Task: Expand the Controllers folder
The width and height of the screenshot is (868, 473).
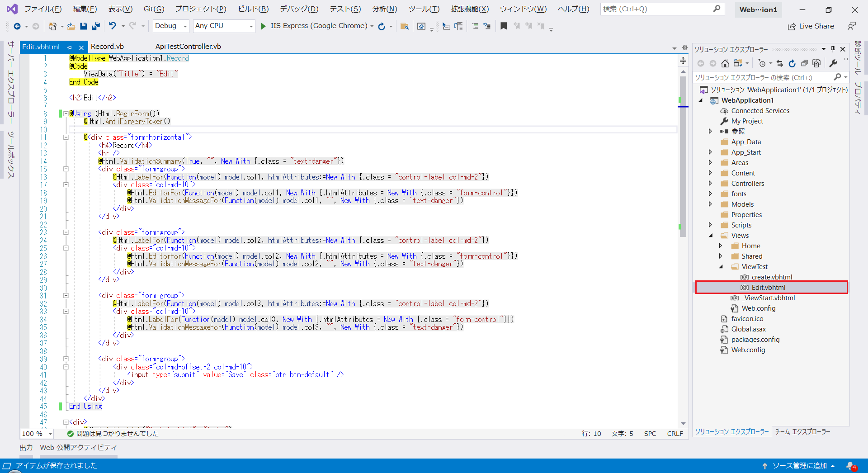Action: [x=711, y=183]
